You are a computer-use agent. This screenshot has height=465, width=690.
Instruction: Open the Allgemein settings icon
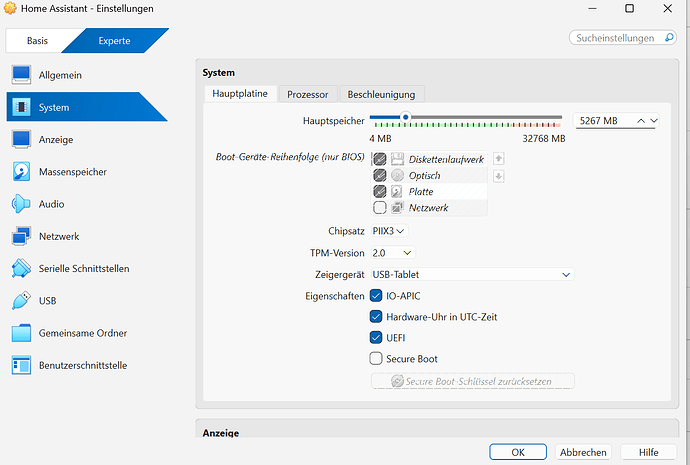coord(21,75)
